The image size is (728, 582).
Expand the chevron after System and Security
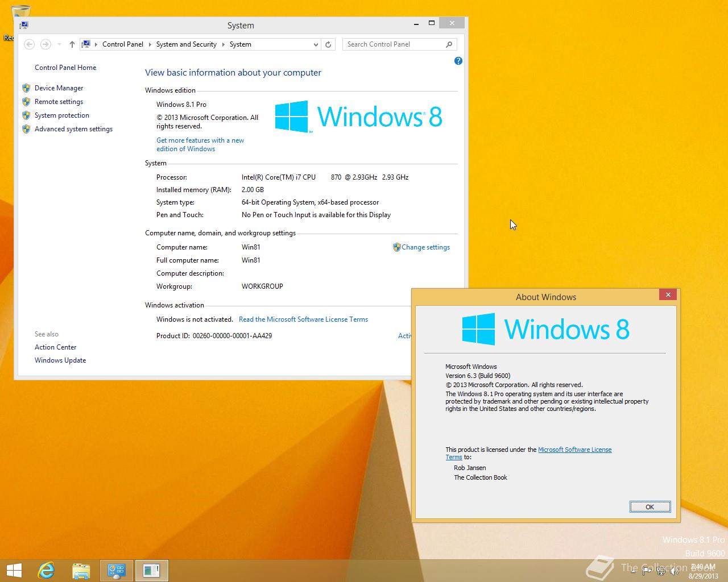point(223,44)
